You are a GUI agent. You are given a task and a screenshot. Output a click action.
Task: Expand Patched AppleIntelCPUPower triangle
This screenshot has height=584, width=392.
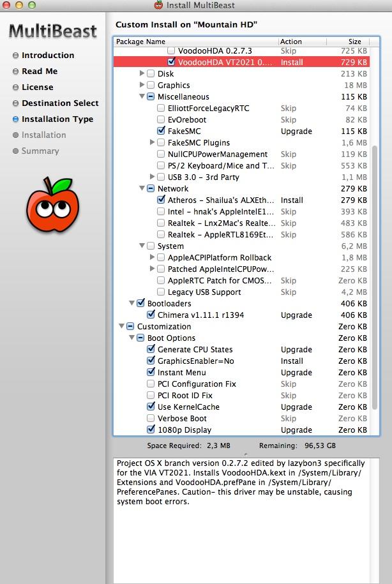pyautogui.click(x=152, y=269)
